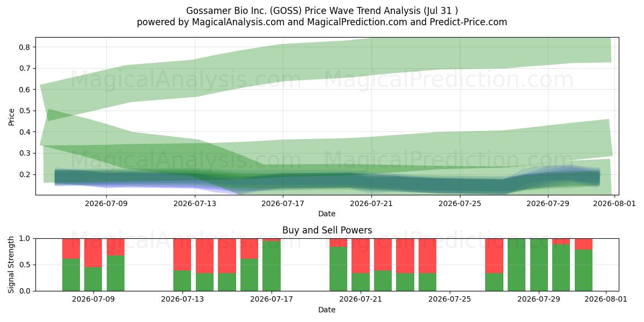
Task: Select the 0.5 signal strength tick
Action: click(x=26, y=265)
